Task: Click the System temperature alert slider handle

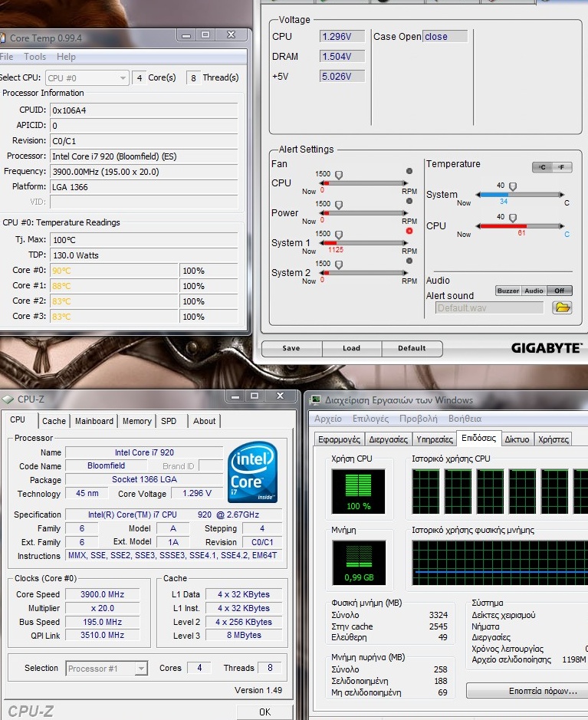Action: [513, 186]
